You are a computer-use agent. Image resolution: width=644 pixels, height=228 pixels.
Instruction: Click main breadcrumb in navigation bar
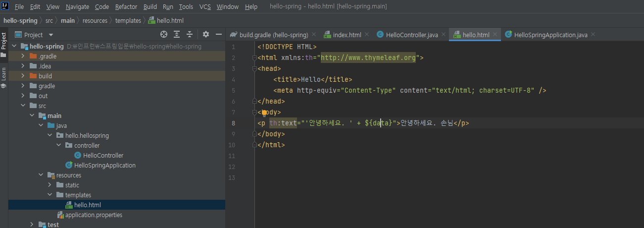tap(68, 20)
